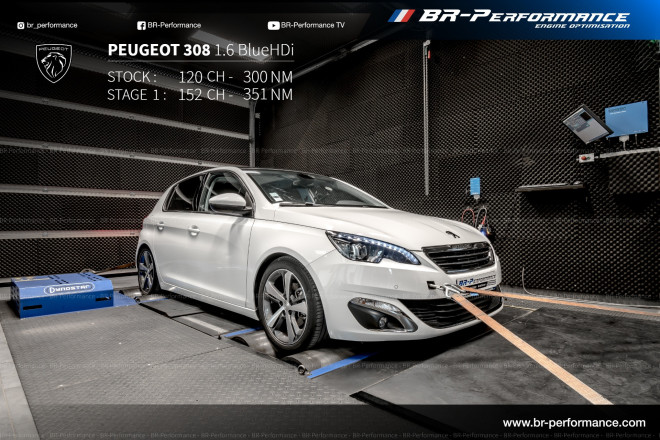Open the BR-Performance TV channel label
Viewport: 660px width, 440px height.
click(313, 25)
